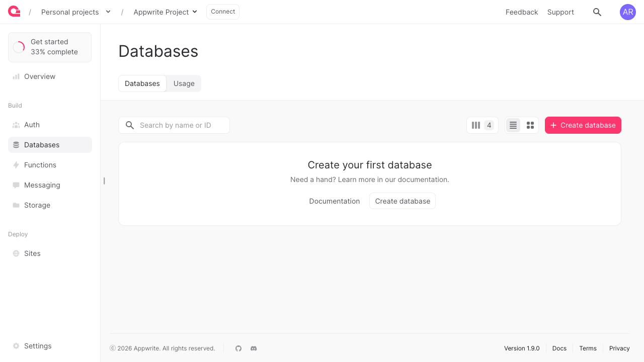Open Messaging in the sidebar
644x362 pixels.
point(50,185)
